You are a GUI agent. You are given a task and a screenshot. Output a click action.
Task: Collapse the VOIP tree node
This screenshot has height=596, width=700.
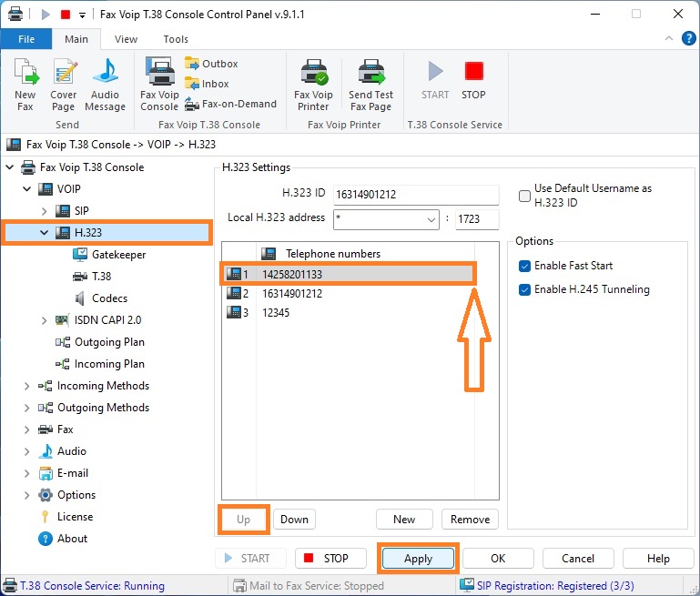[26, 189]
